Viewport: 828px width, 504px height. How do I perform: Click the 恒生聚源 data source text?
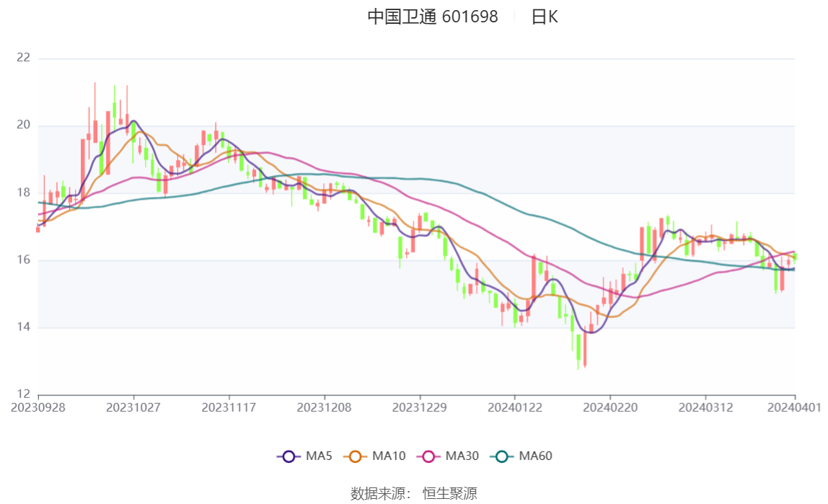pyautogui.click(x=449, y=494)
